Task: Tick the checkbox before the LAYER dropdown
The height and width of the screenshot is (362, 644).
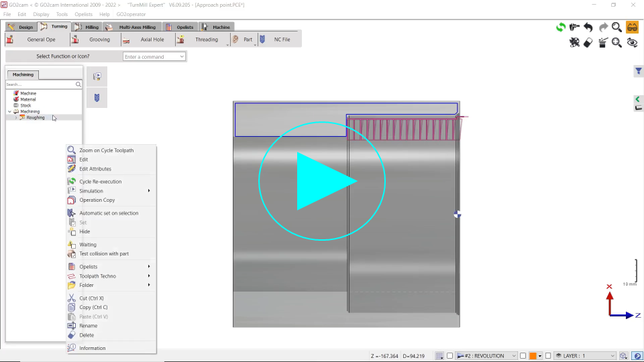Action: [548, 356]
